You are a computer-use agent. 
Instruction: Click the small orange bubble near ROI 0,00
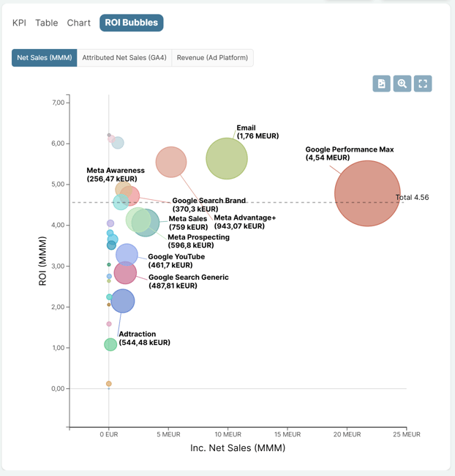pyautogui.click(x=108, y=384)
